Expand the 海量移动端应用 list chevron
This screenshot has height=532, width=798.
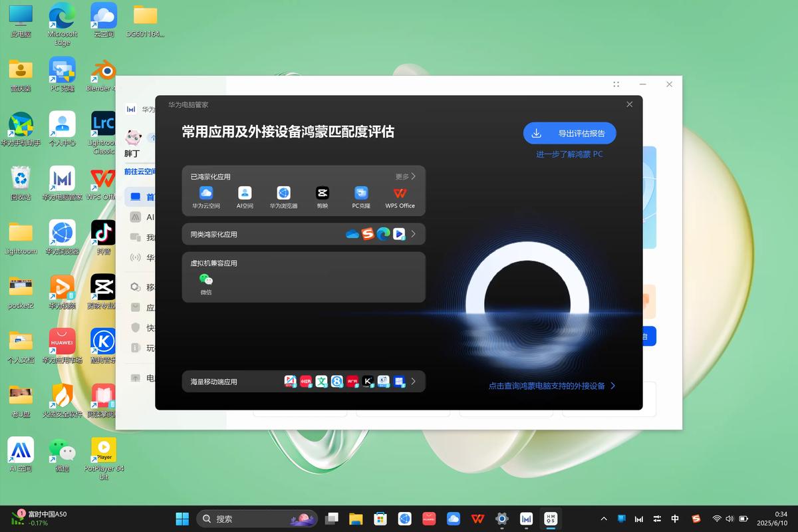(413, 381)
